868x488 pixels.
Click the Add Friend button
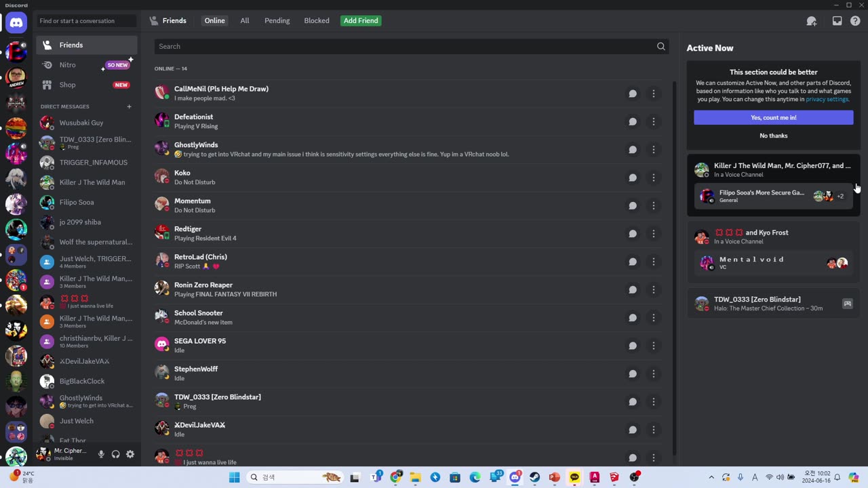point(361,21)
